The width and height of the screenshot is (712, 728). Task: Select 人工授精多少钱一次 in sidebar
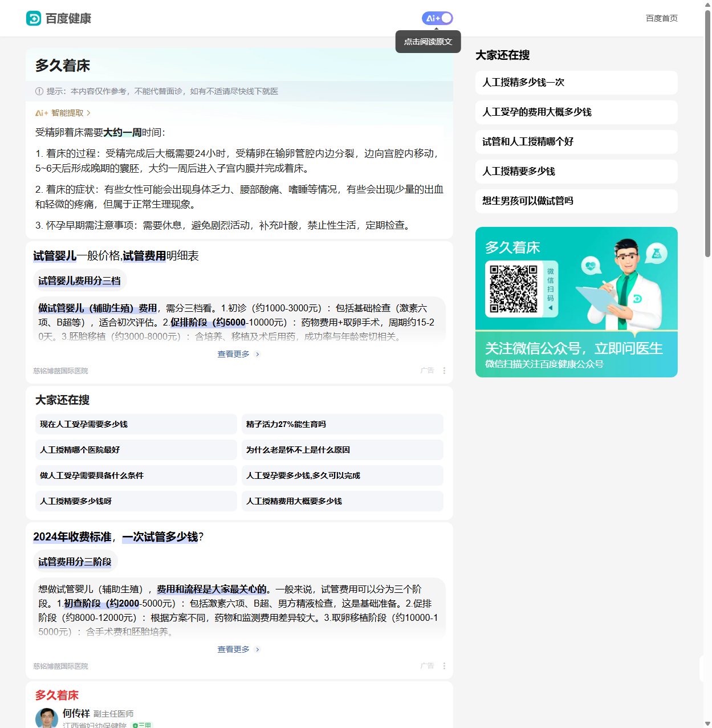[x=576, y=83]
